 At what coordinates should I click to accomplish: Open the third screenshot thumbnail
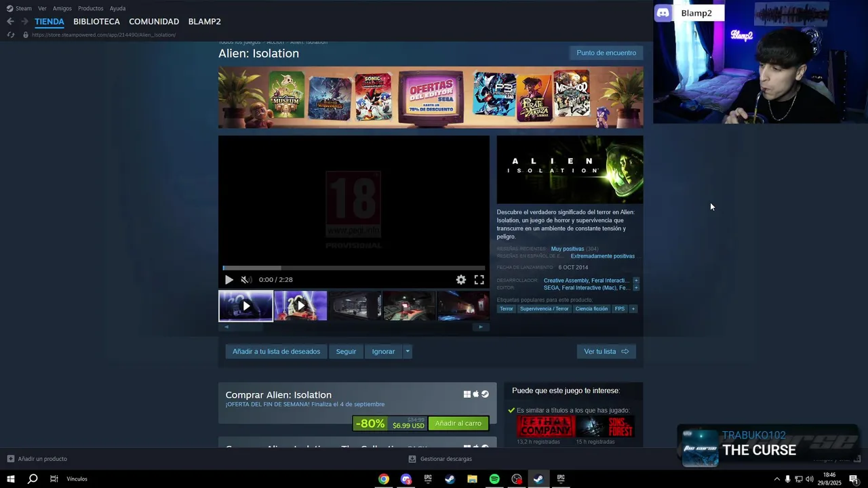pos(355,306)
